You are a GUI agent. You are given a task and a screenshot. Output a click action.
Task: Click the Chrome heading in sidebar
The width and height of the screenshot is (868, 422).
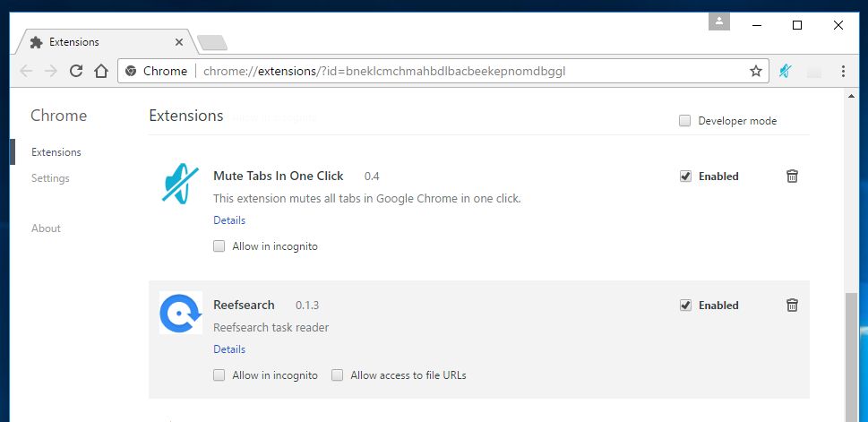[59, 116]
